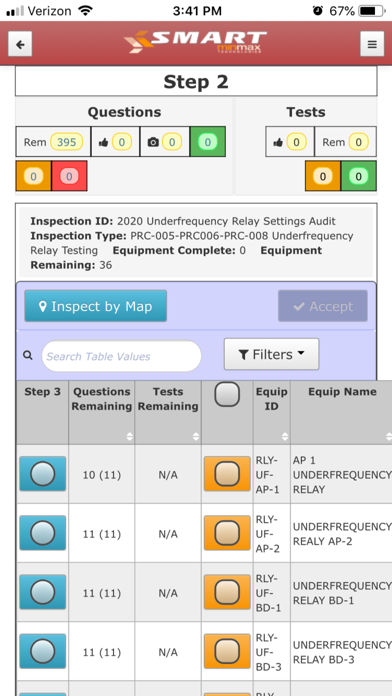The height and width of the screenshot is (696, 392).
Task: Click 'UNDERFREQUENCY REALY AP-2' name
Action: pyautogui.click(x=342, y=534)
